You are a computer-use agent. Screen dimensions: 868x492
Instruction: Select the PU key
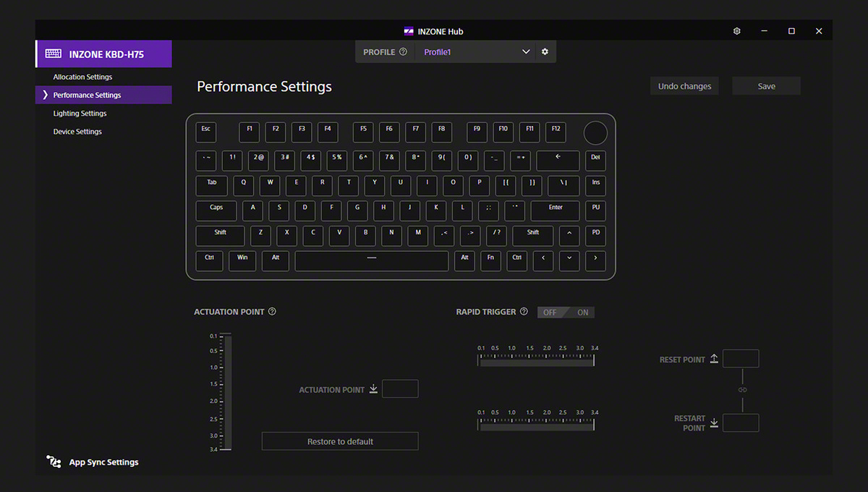coord(595,211)
